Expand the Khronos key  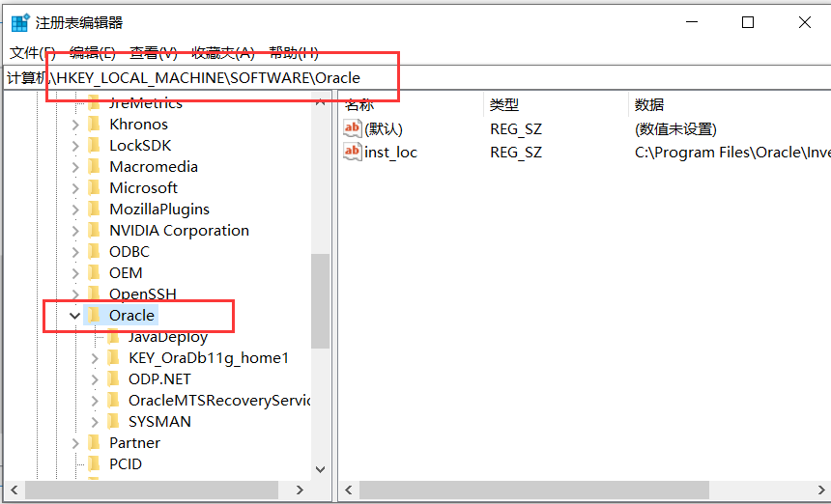[75, 125]
